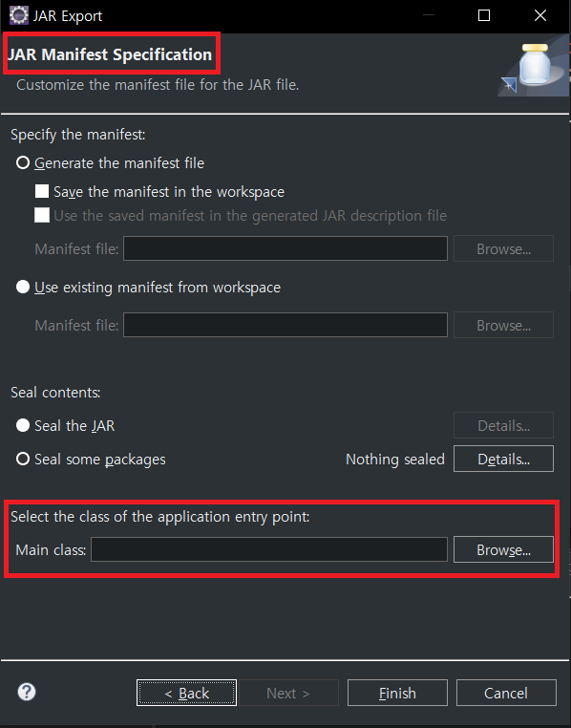Click the help question mark icon
Viewport: 571px width, 728px height.
[x=27, y=692]
